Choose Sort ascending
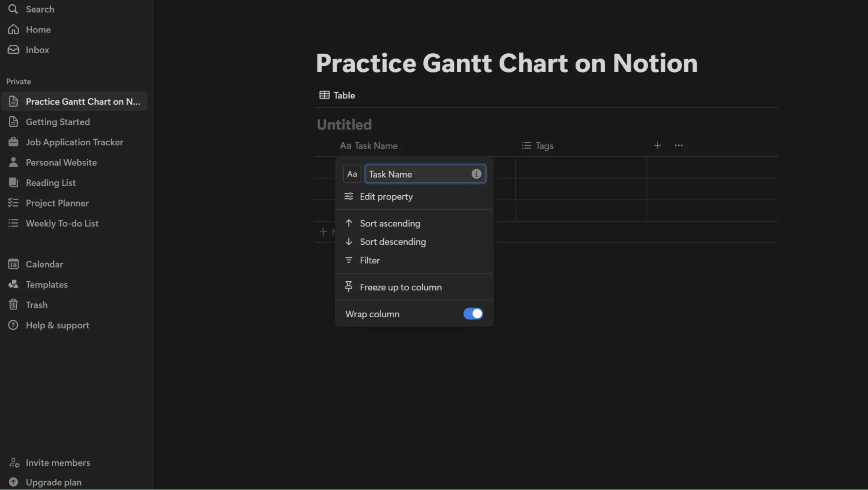The width and height of the screenshot is (868, 490). [414, 224]
